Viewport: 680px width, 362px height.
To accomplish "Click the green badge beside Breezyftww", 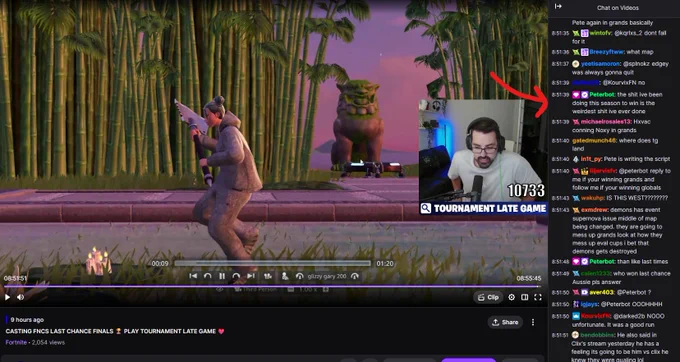I will point(576,52).
